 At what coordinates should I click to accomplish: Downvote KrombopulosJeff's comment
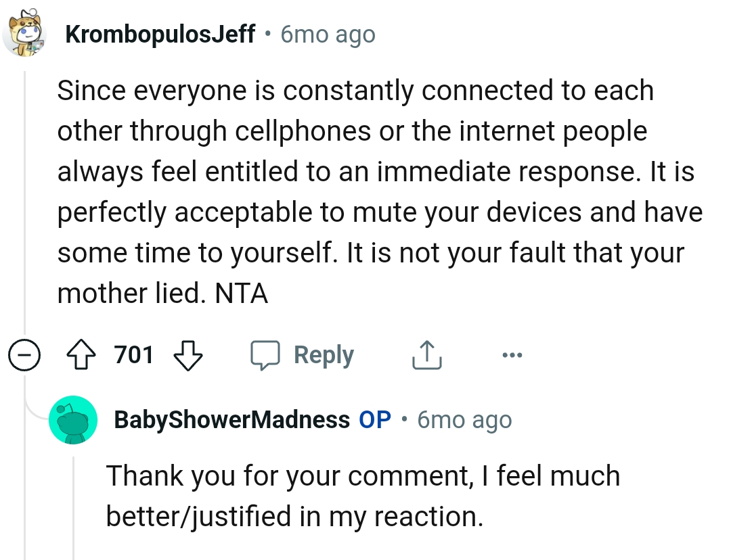click(187, 354)
